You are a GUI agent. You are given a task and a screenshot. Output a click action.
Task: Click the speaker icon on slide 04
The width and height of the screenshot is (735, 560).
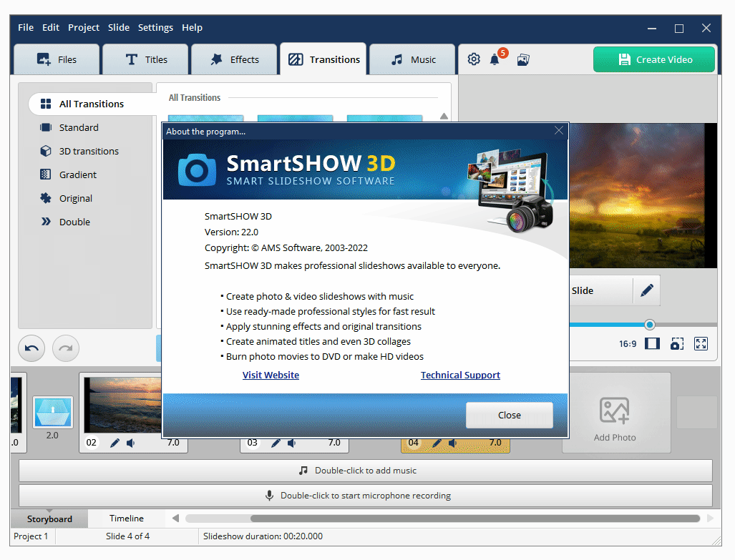(452, 443)
